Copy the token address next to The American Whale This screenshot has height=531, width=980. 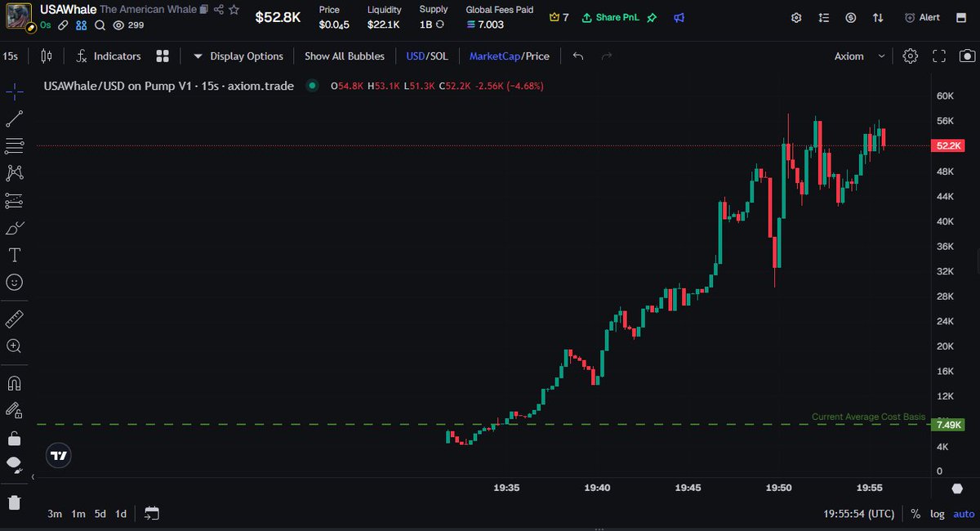[203, 10]
